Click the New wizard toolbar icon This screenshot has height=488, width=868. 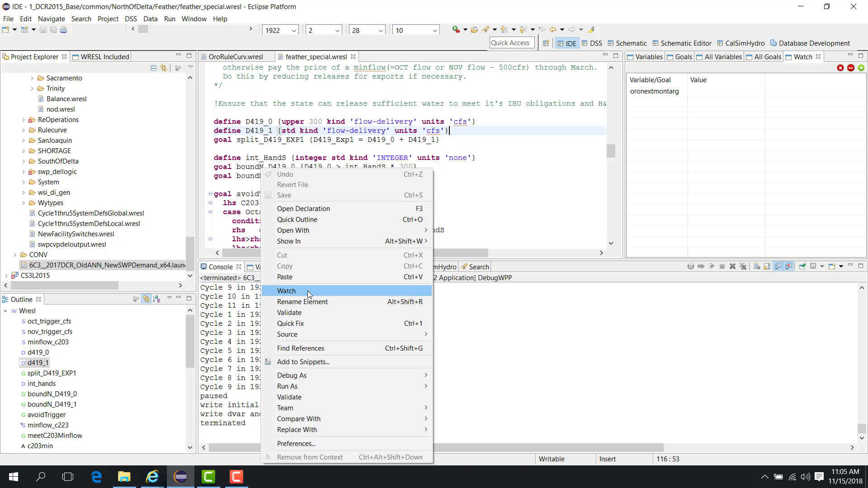coord(6,30)
